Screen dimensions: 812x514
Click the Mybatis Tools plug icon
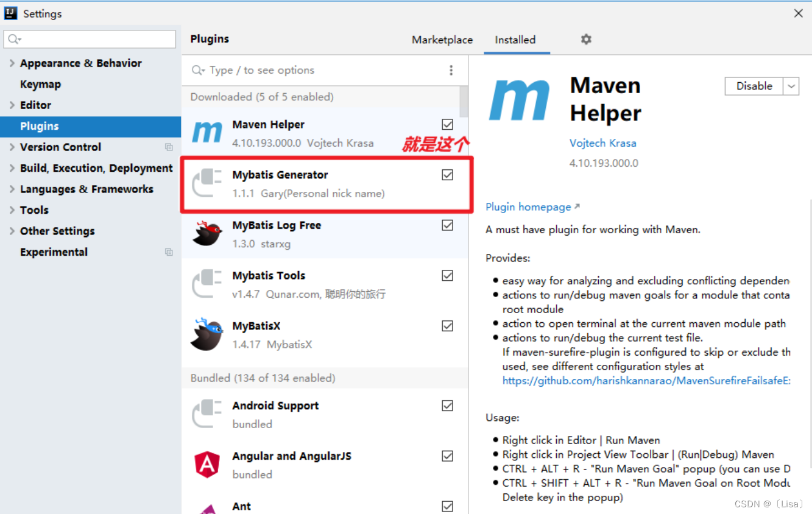tap(207, 284)
